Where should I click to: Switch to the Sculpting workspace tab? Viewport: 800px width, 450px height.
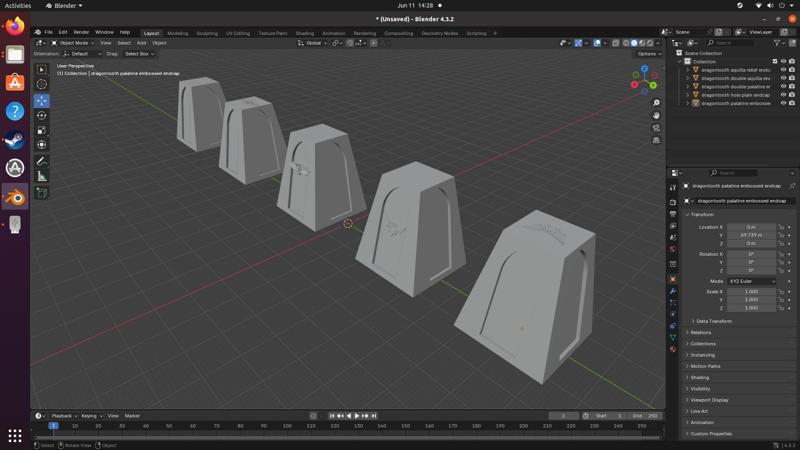pyautogui.click(x=207, y=33)
